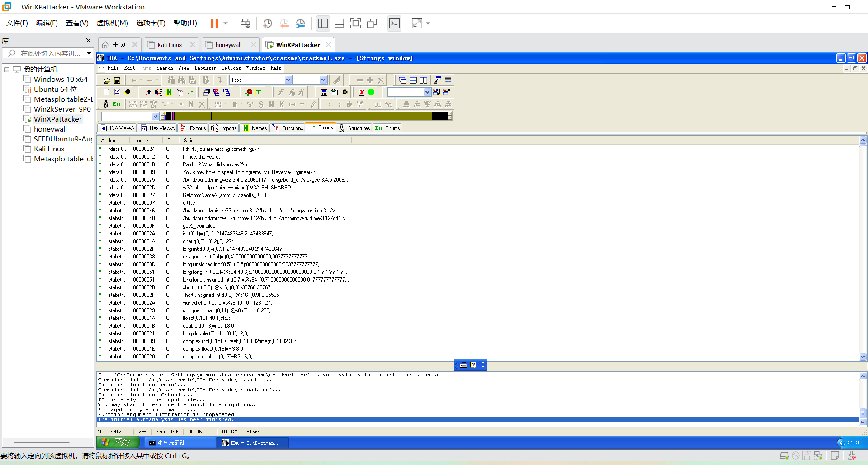The width and height of the screenshot is (868, 465).
Task: Click the strings list scroll-down arrow
Action: 863,357
